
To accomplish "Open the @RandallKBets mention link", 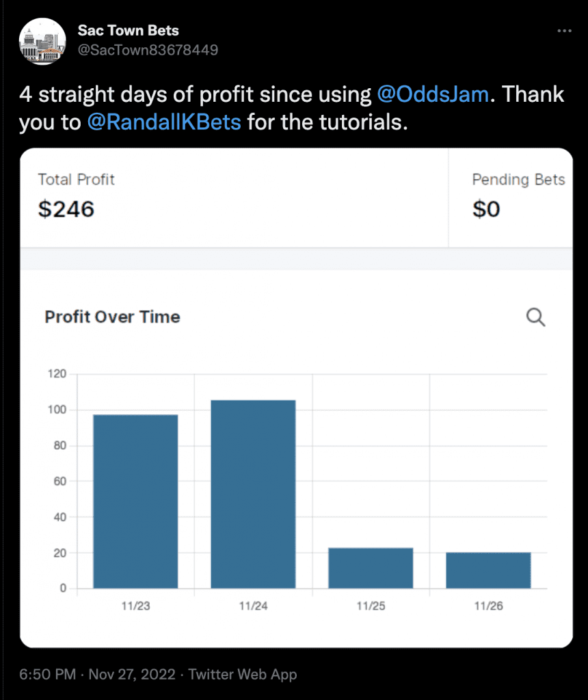I will (x=164, y=122).
